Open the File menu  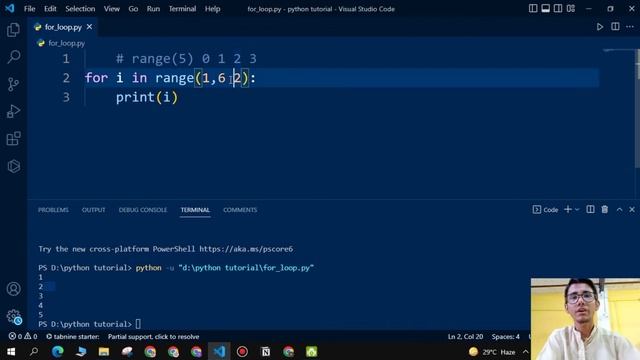(x=29, y=9)
